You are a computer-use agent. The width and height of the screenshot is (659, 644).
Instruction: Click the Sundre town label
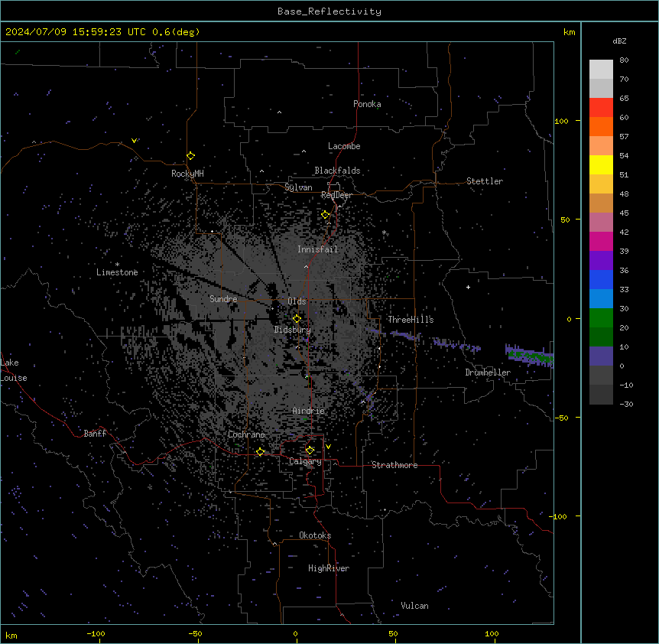click(x=223, y=299)
